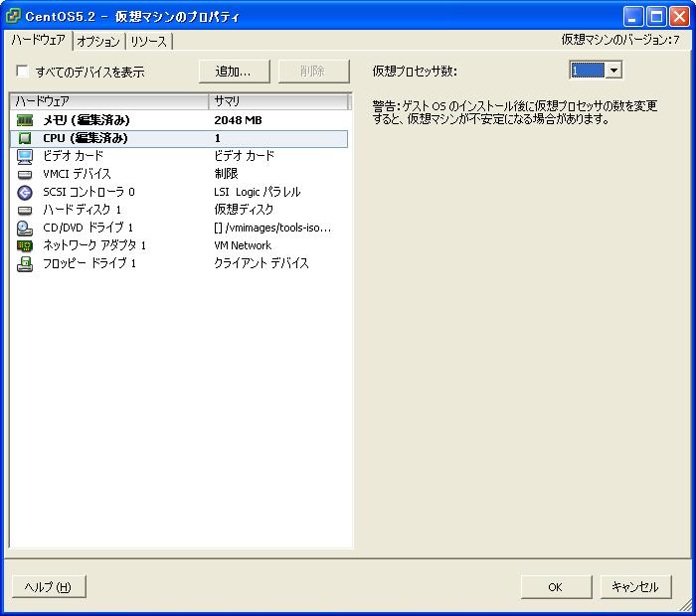Confirm with the OK button

(556, 587)
